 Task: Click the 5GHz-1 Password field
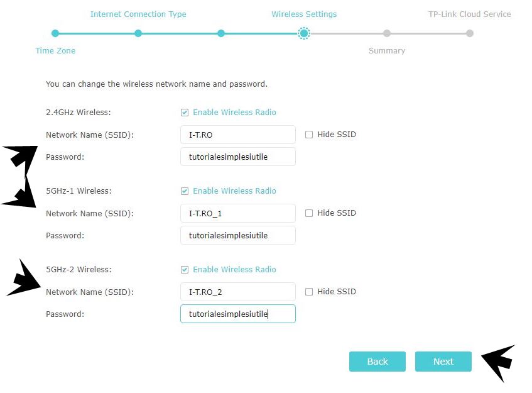point(238,235)
